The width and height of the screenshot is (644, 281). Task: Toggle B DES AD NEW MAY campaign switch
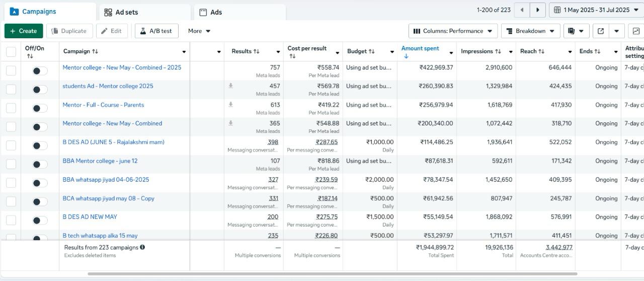[x=40, y=220]
